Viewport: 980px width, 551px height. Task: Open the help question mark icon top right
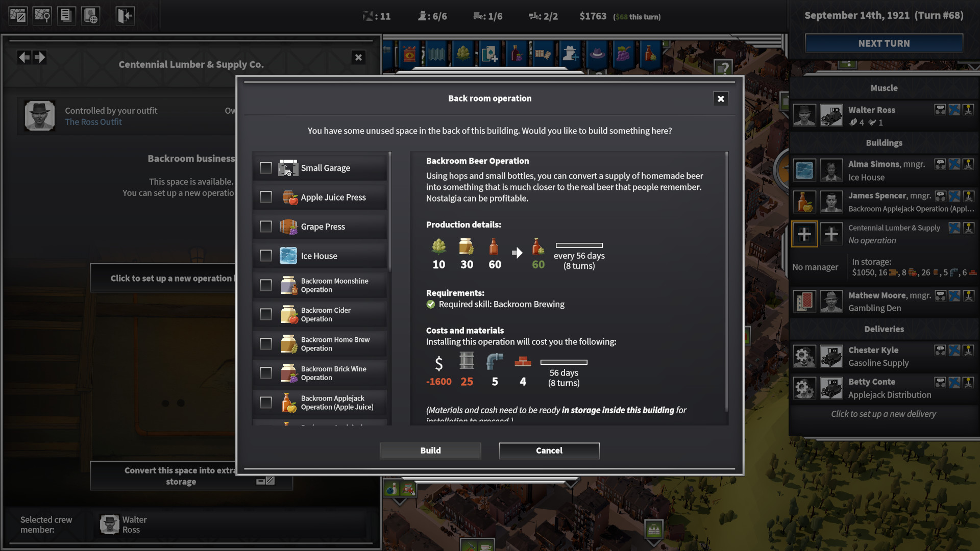724,67
